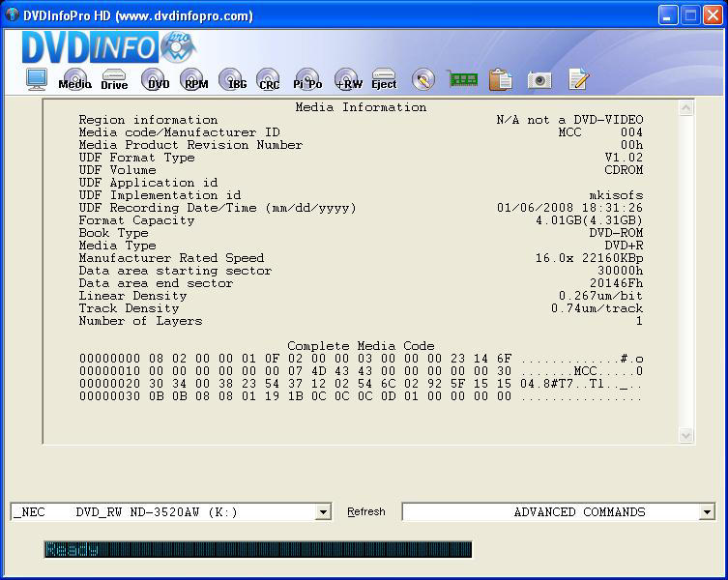Click the '01/06/2008 18:31:26' date value
Screen dimensions: 728x580
pyautogui.click(x=569, y=208)
